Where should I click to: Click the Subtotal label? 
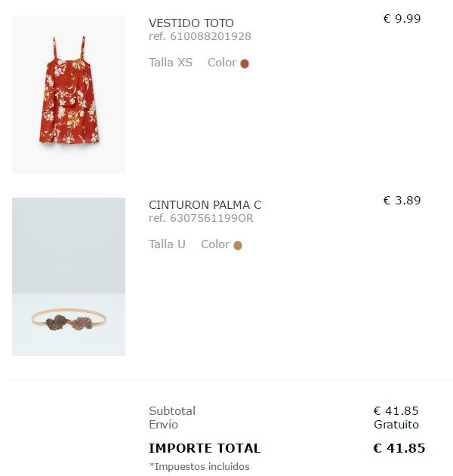click(172, 411)
